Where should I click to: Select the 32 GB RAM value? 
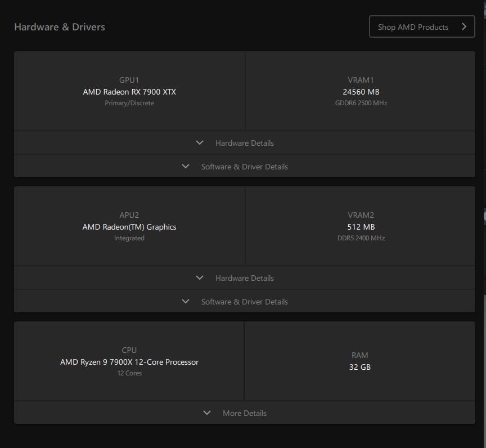(359, 367)
